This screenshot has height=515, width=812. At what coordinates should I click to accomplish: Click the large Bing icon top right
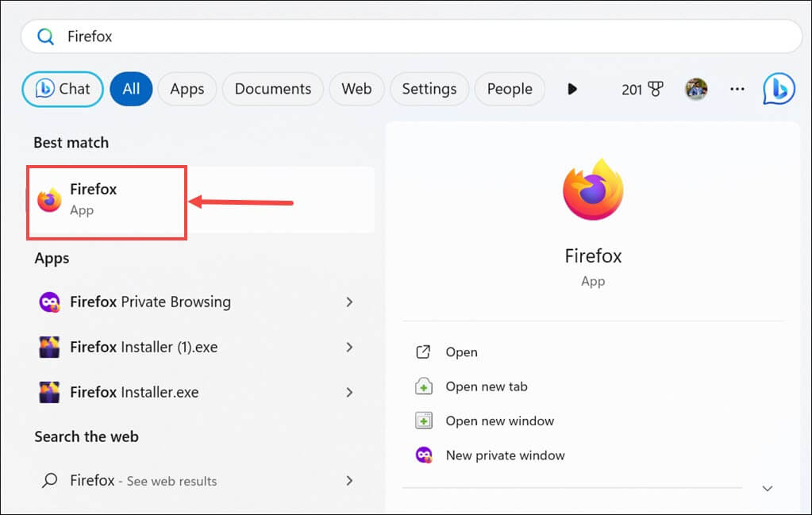779,89
